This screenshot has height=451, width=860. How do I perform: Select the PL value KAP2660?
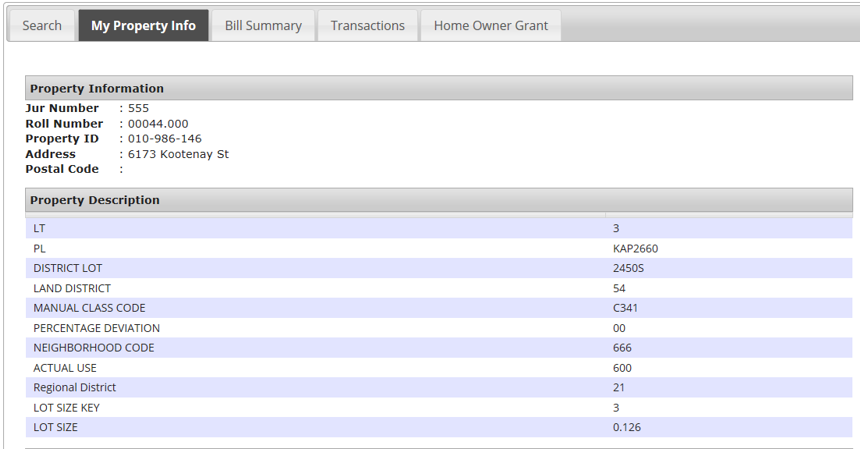pyautogui.click(x=635, y=248)
